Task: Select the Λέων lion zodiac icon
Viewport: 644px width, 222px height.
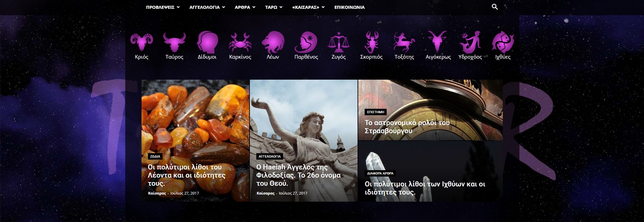Action: click(273, 41)
